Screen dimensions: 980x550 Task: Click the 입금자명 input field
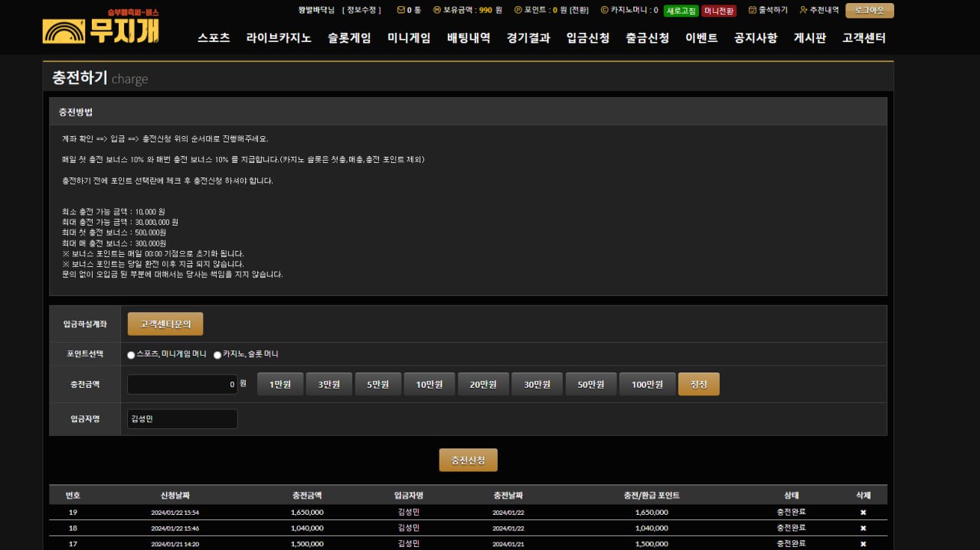pos(181,418)
